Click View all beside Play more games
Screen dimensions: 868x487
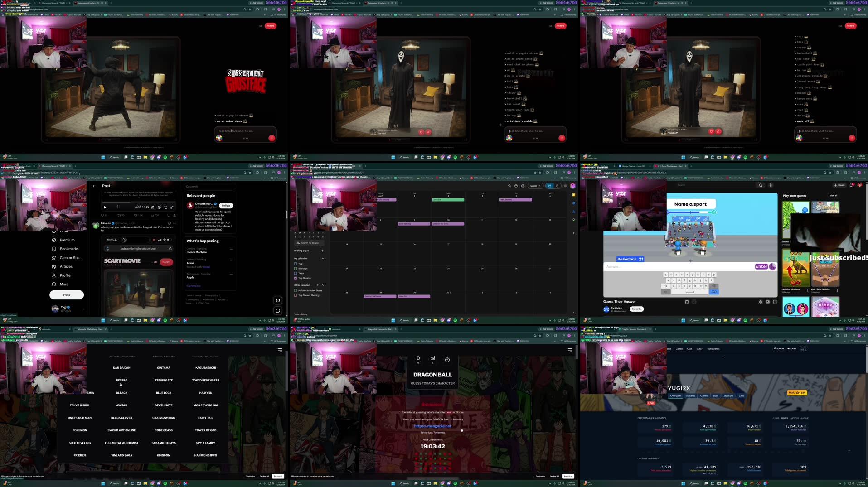833,196
